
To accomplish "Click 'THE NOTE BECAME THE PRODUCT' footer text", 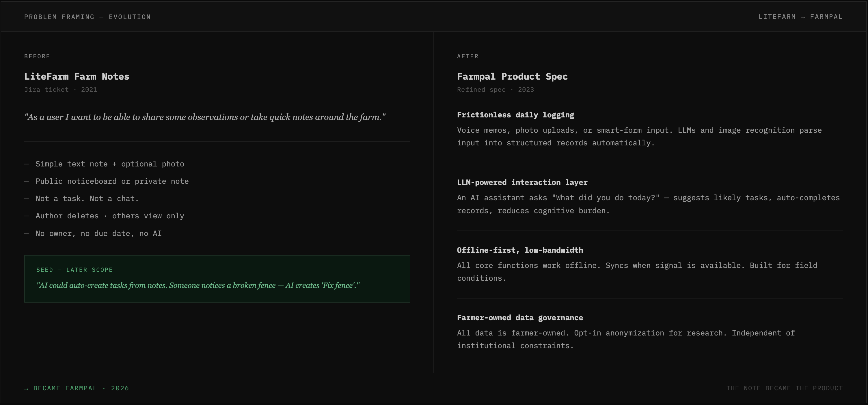I will point(785,388).
